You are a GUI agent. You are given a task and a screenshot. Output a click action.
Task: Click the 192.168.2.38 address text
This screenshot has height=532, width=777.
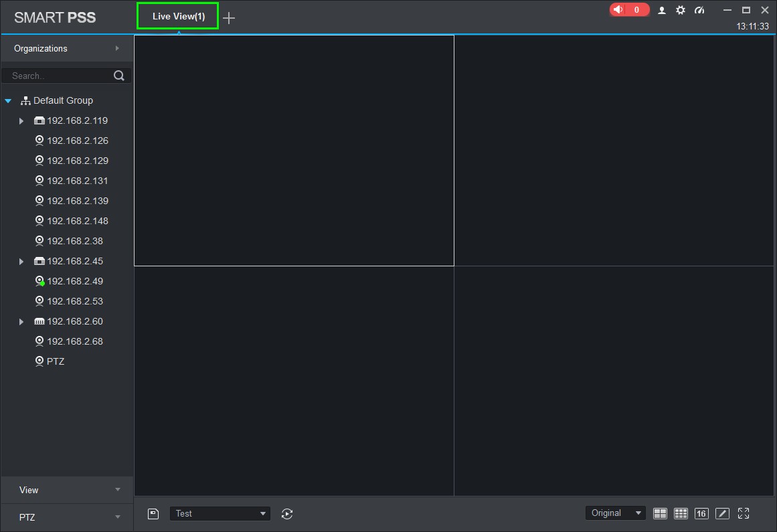(75, 241)
